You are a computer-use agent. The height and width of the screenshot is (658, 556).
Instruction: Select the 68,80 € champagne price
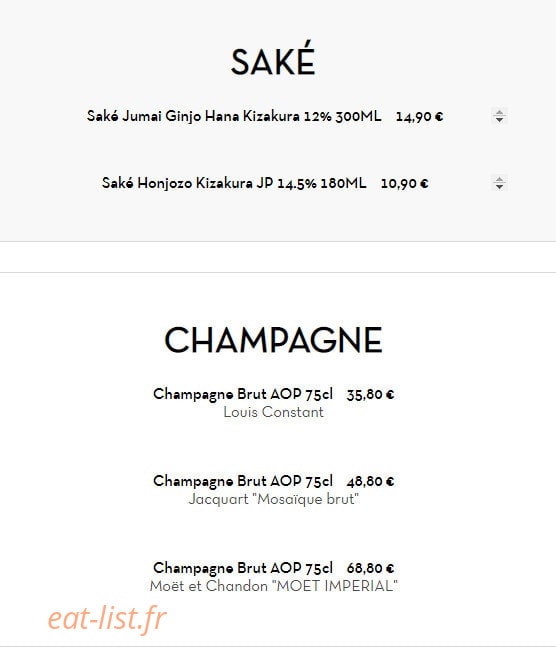pos(371,568)
